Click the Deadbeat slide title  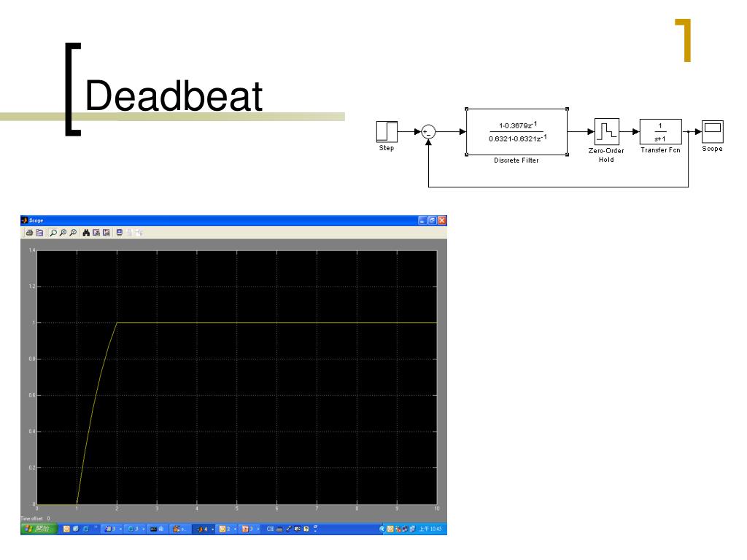[174, 96]
